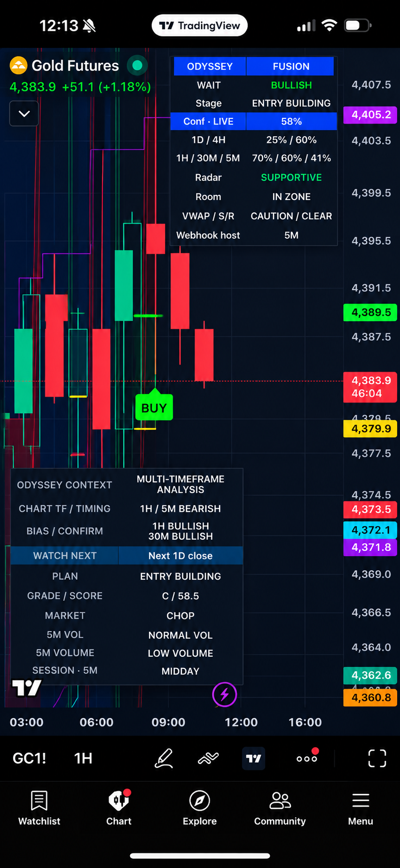Open the three-dot more options menu
The width and height of the screenshot is (400, 868).
pyautogui.click(x=307, y=758)
